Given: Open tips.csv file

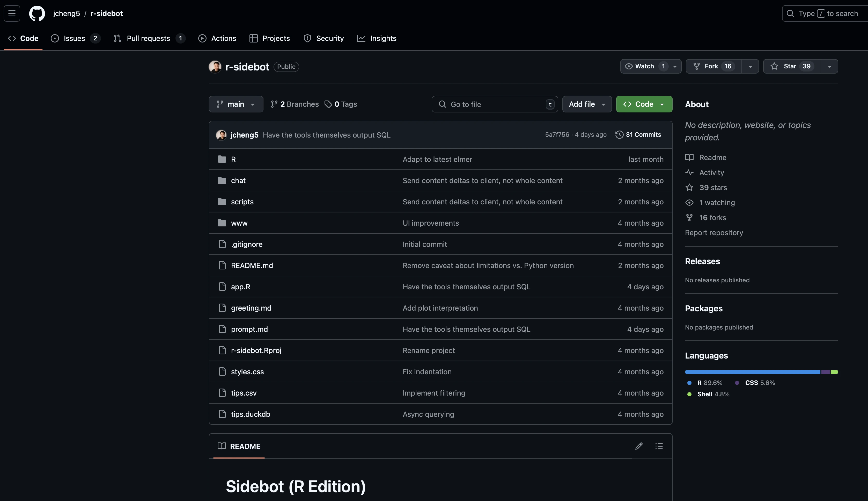Looking at the screenshot, I should click(244, 393).
